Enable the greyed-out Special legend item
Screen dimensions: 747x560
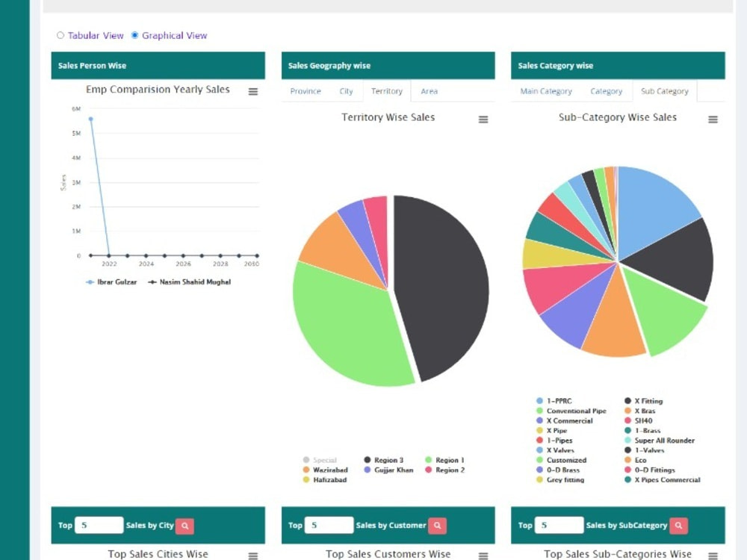pos(320,460)
